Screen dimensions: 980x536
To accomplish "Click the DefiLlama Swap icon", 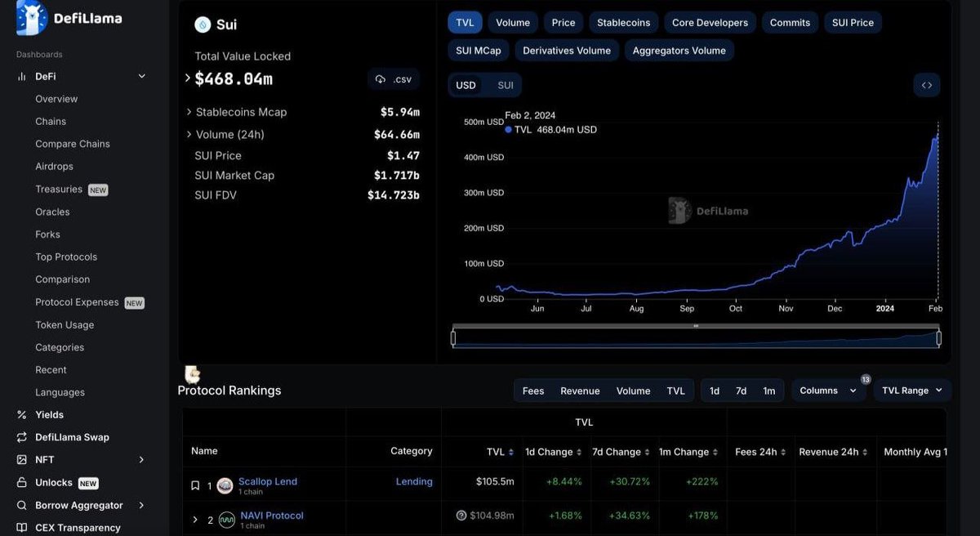I will point(22,437).
